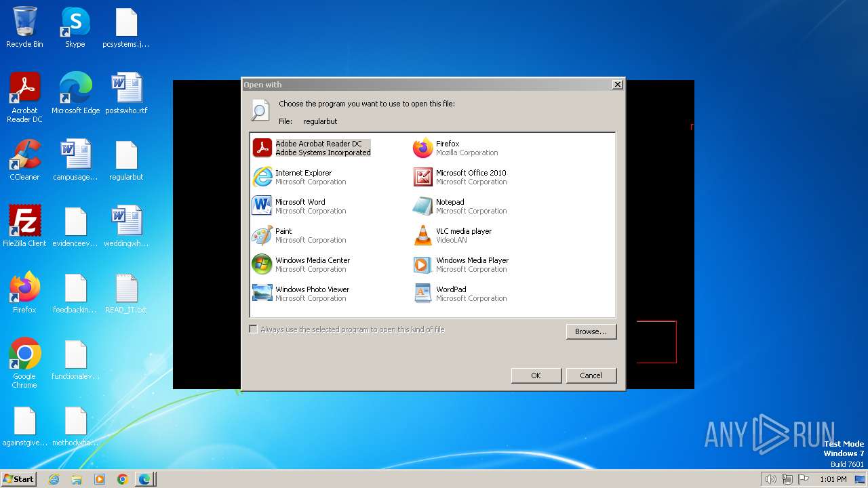Screen dimensions: 868x488
Task: Cancel the Open with dialog
Action: point(591,375)
